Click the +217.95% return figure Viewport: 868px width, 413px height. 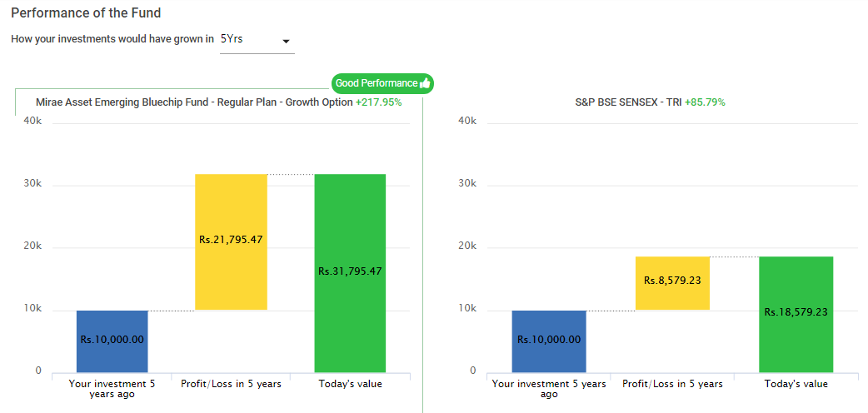[x=378, y=102]
